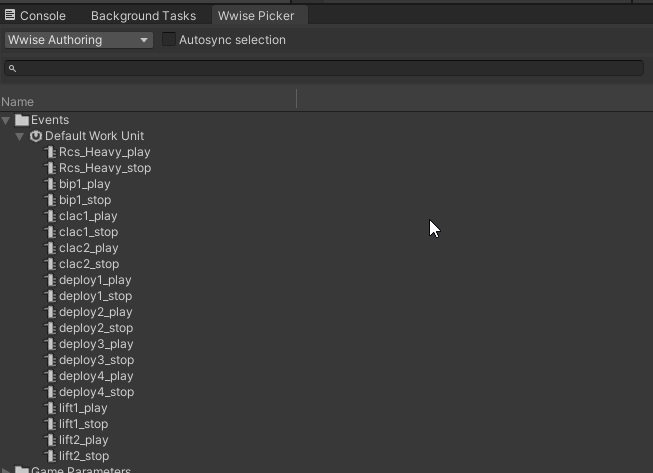
Task: Select the deploy1_stop event name
Action: click(x=96, y=296)
